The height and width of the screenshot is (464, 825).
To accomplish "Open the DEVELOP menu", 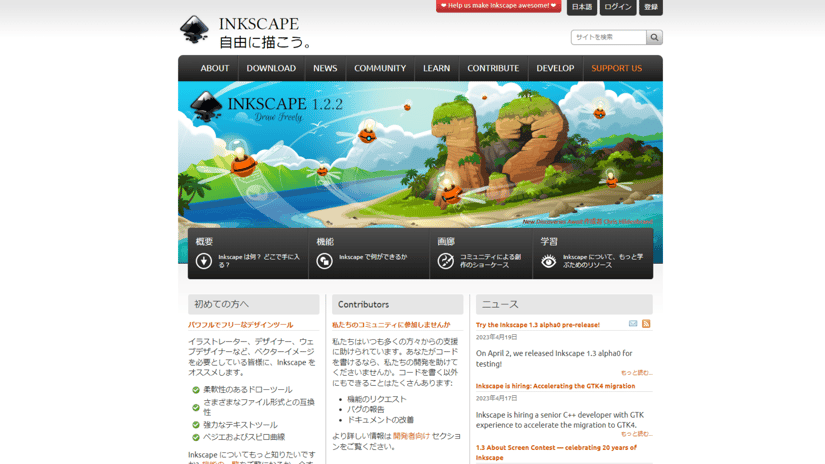I will [x=555, y=68].
